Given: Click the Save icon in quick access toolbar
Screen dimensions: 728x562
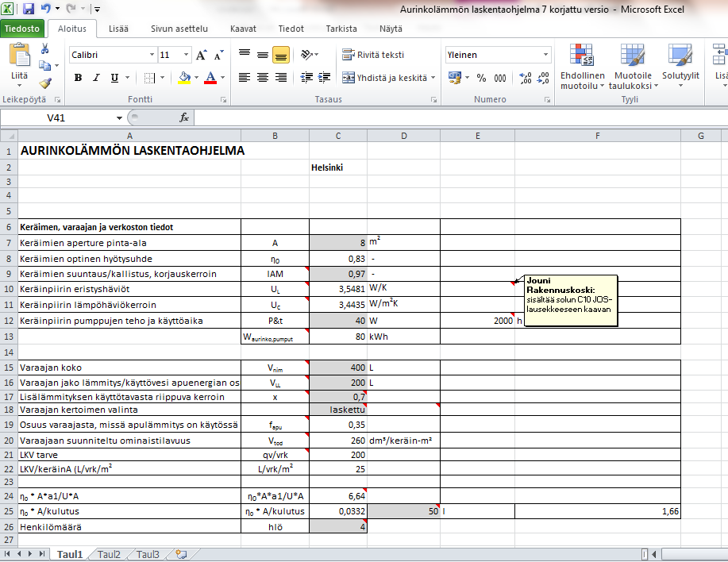Looking at the screenshot, I should (x=29, y=9).
